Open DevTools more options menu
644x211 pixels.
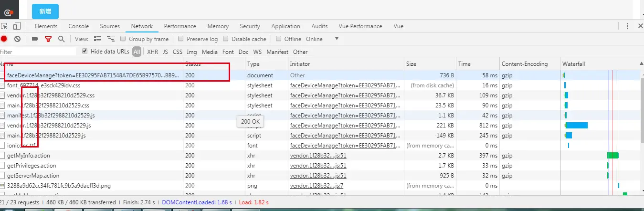627,26
